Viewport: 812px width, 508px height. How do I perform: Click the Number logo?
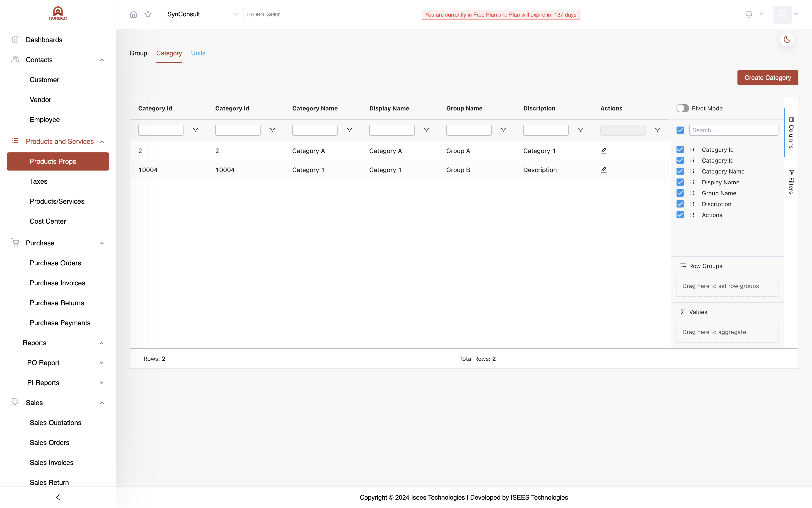click(x=58, y=13)
